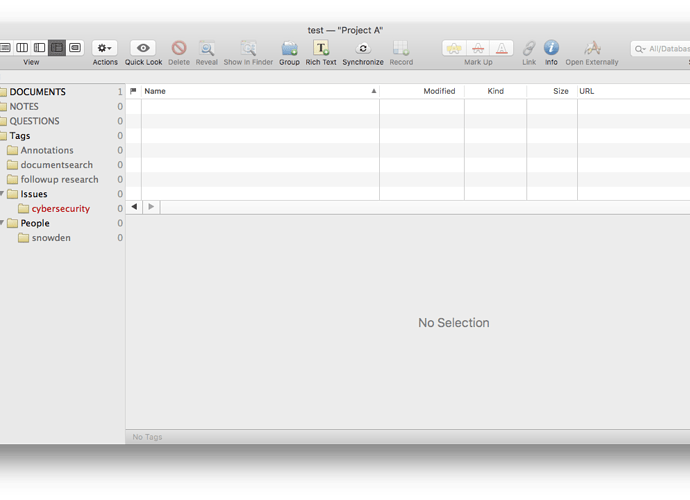Click the No Tags bar

point(407,437)
